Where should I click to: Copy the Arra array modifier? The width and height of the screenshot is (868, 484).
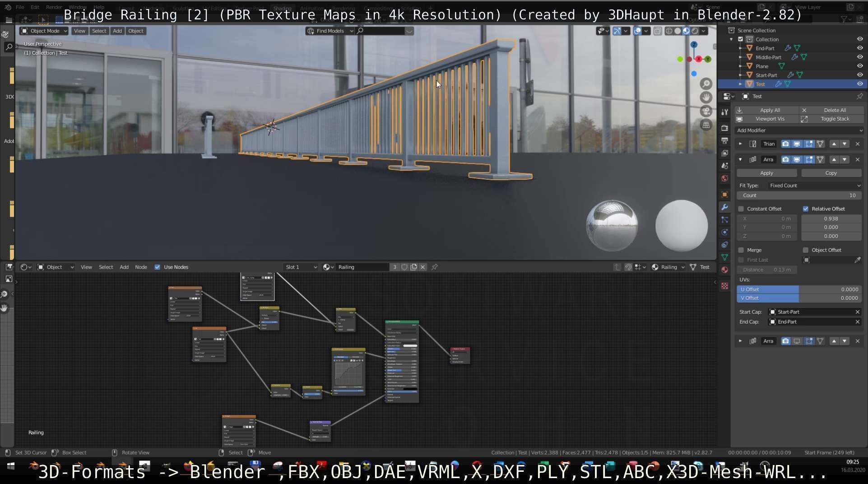coord(831,173)
